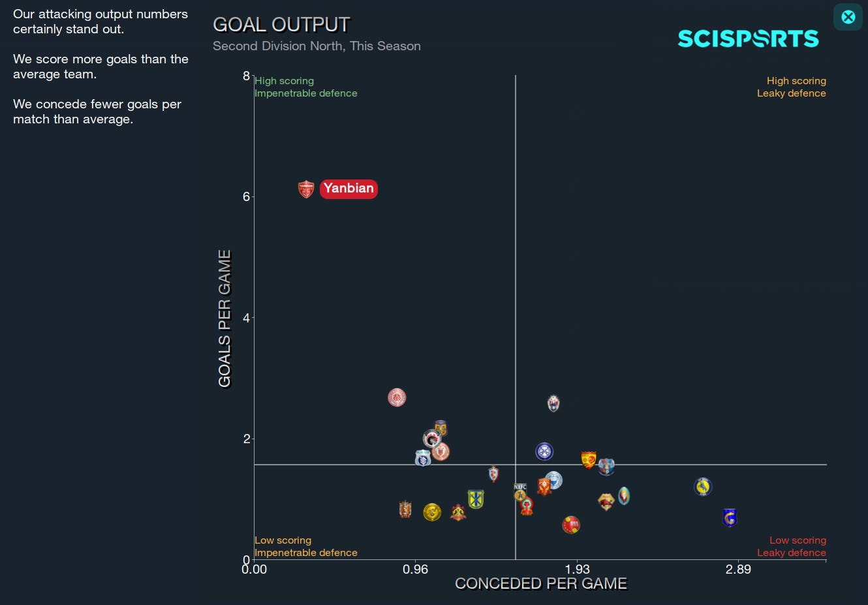Select the blue circular badge with white wheel
Viewport: 868px width, 605px height.
click(544, 452)
